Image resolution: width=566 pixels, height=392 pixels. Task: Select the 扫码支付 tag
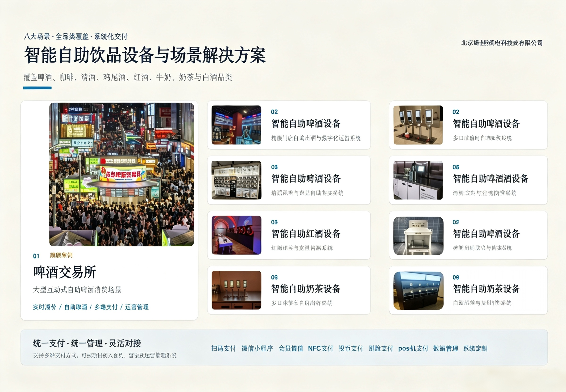[224, 348]
